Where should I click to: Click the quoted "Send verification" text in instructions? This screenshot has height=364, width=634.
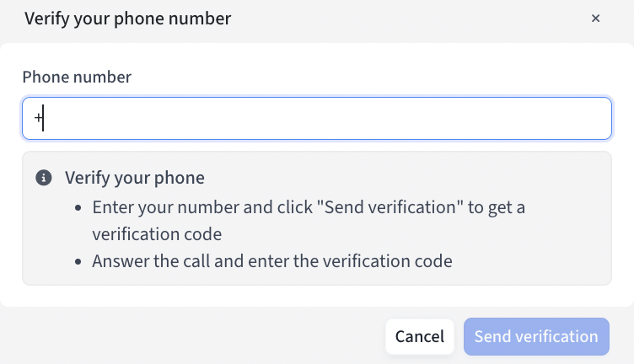(390, 207)
